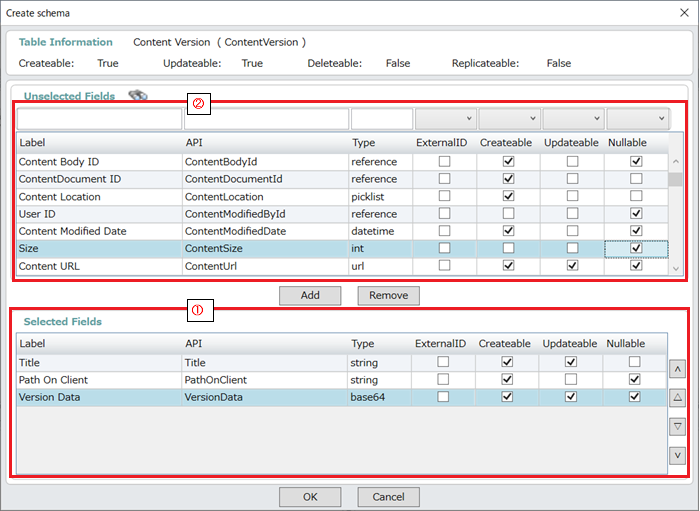Toggle Nullable checkbox for Title in Selected Fields

[x=635, y=362]
